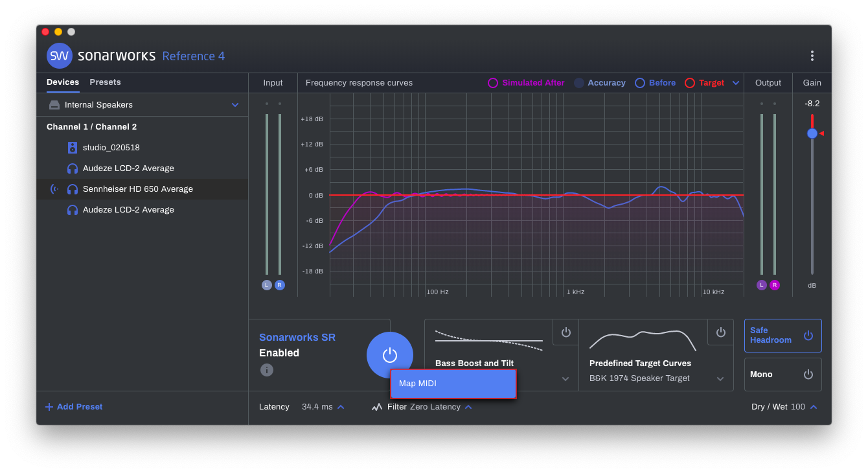Screen dimensions: 868x473
Task: Toggle Predefined Target Curves power
Action: (x=721, y=332)
